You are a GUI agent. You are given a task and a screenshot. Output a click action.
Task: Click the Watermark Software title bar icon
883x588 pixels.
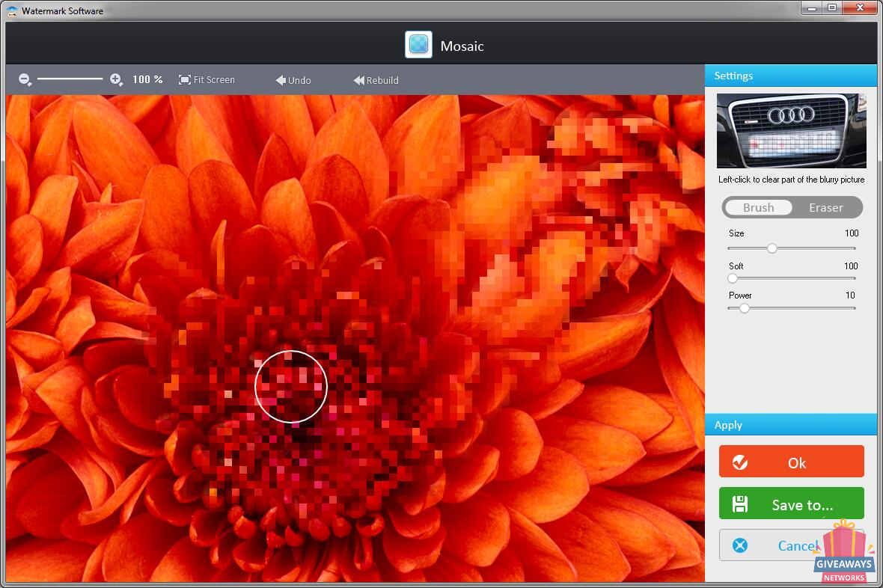click(x=12, y=10)
